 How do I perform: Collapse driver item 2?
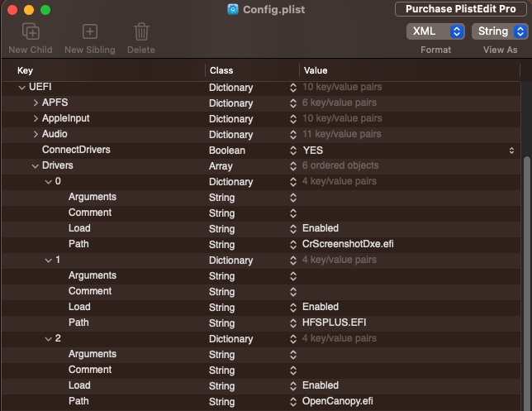(x=49, y=339)
